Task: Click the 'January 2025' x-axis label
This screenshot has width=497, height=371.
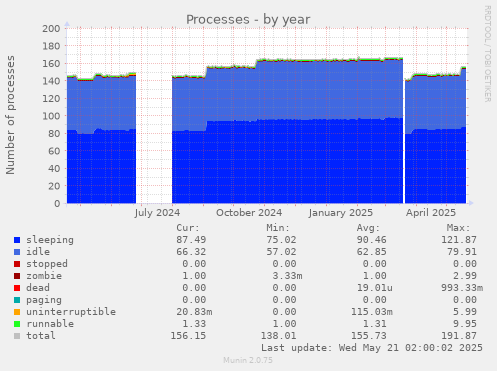Action: (x=340, y=213)
